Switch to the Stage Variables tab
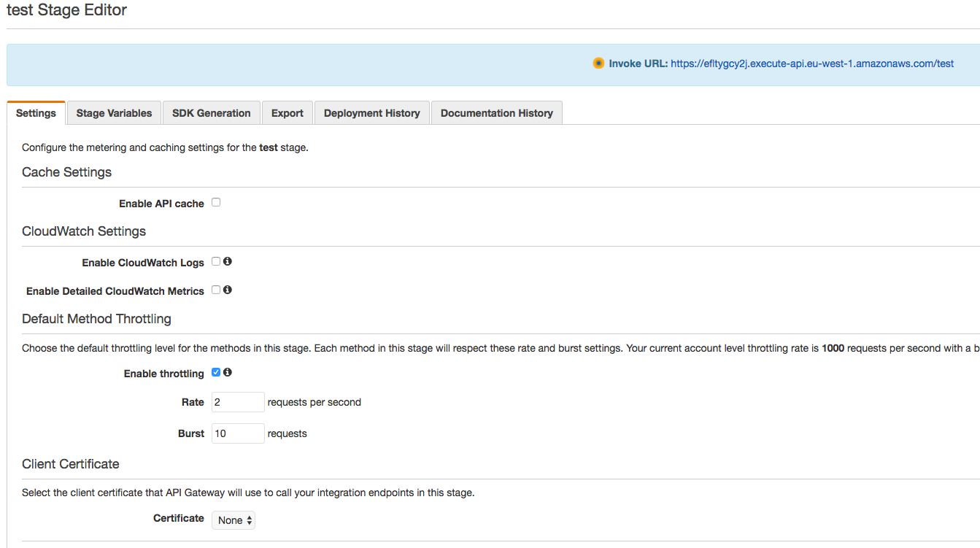This screenshot has height=548, width=980. [x=113, y=112]
